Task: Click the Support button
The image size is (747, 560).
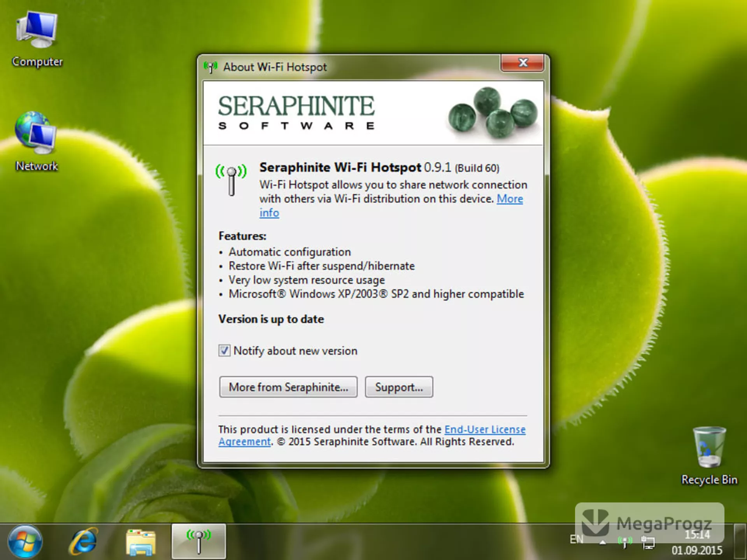Action: pos(399,387)
